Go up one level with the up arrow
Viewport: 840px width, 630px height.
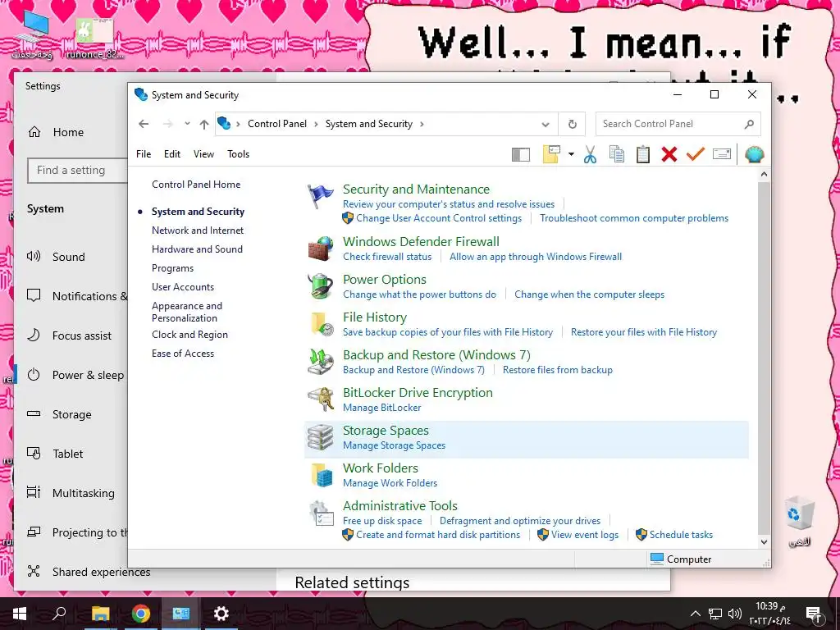204,125
